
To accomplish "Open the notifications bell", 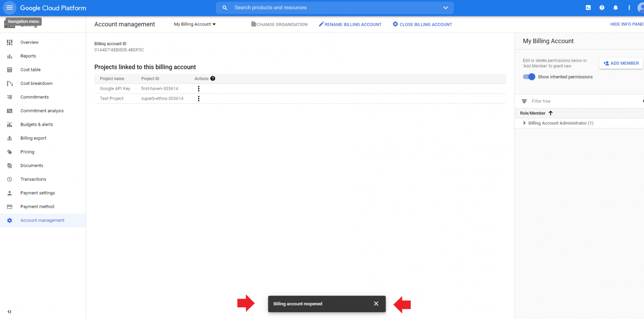I will [x=615, y=8].
